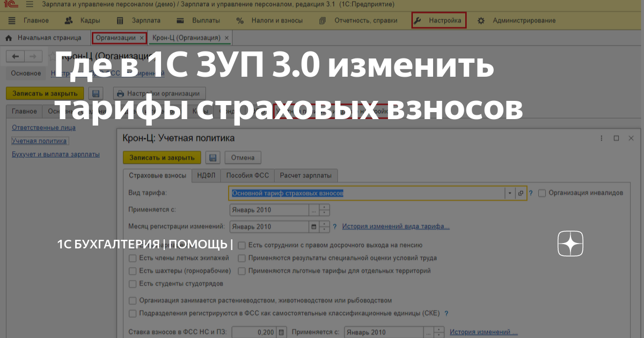Open the Отчетность, справки section
This screenshot has height=338, width=644.
pos(359,20)
